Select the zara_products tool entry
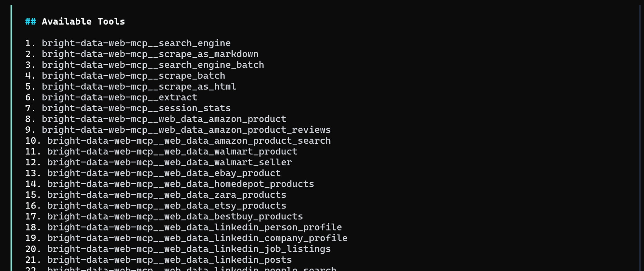 pos(166,195)
